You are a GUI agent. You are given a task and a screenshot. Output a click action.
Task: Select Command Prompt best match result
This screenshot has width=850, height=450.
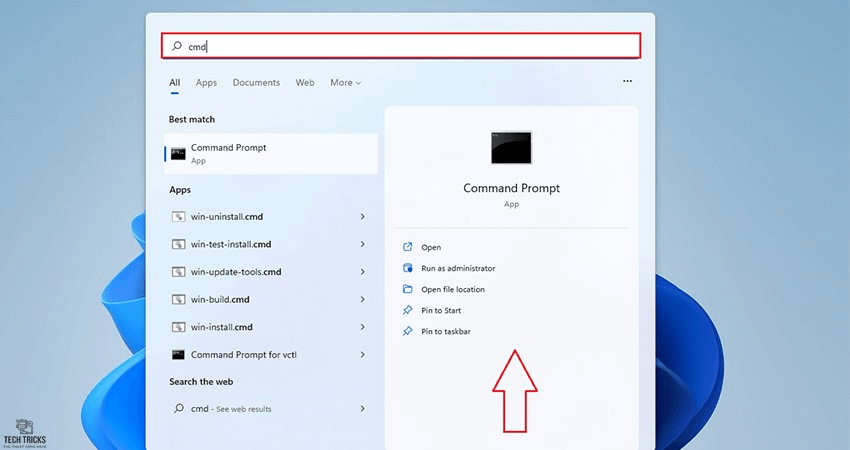(271, 154)
